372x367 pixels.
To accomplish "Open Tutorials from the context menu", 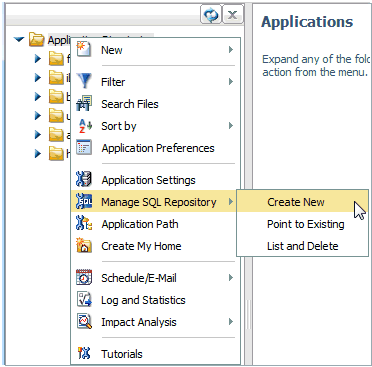I will (122, 354).
